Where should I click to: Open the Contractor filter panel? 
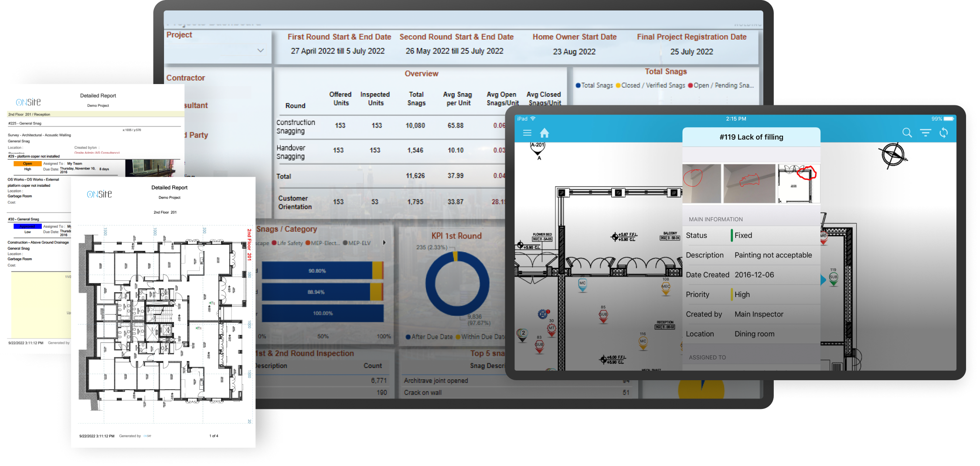click(186, 78)
